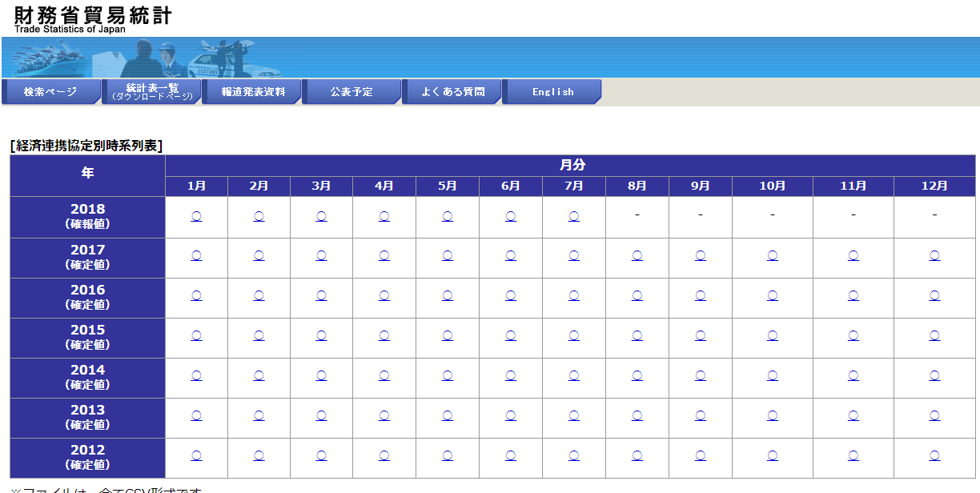Open the 2014 4月 data link
This screenshot has width=980, height=493.
click(384, 376)
